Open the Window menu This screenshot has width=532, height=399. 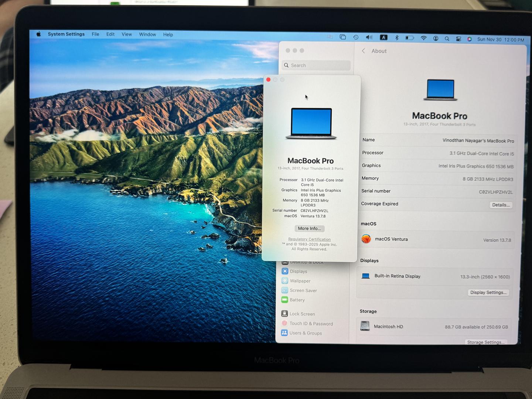[147, 34]
